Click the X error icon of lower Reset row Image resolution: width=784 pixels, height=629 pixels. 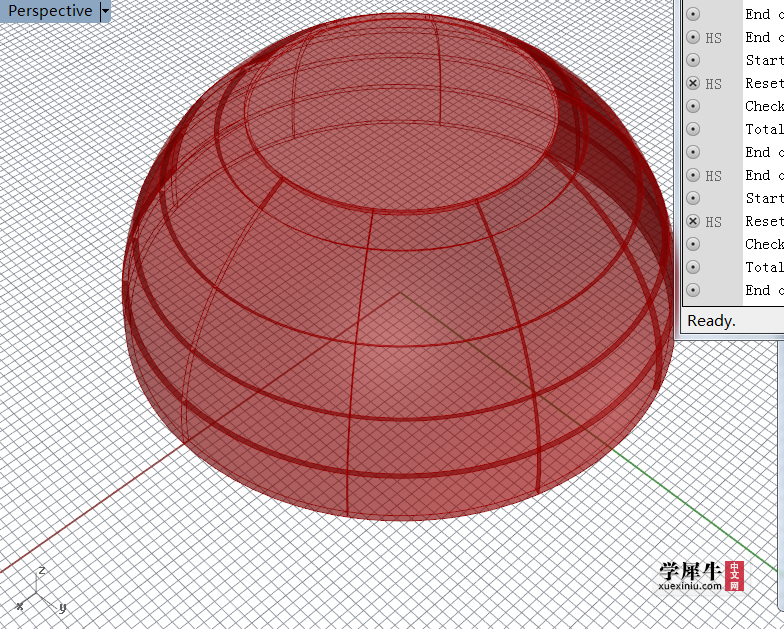point(692,221)
